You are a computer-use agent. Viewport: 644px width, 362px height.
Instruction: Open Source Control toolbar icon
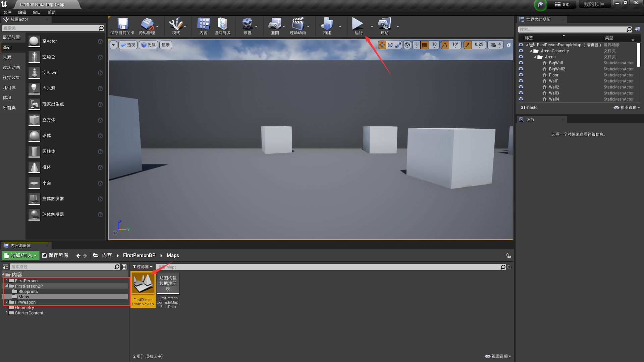point(147,26)
